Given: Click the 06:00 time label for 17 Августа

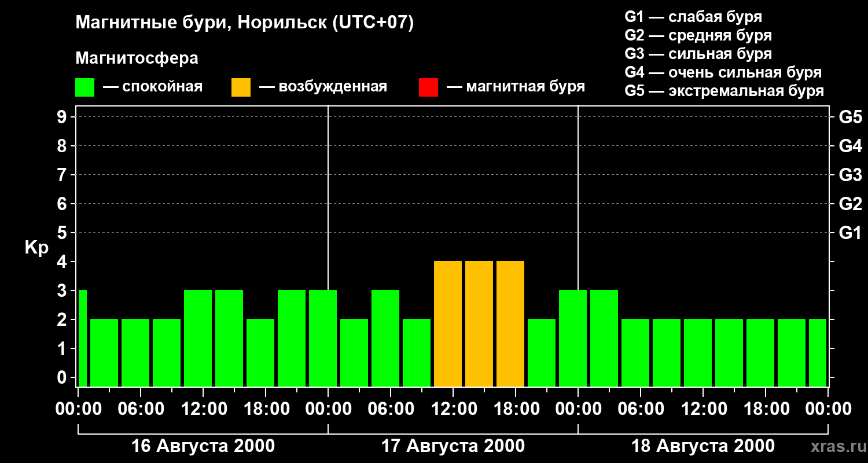Looking at the screenshot, I should (x=391, y=409).
